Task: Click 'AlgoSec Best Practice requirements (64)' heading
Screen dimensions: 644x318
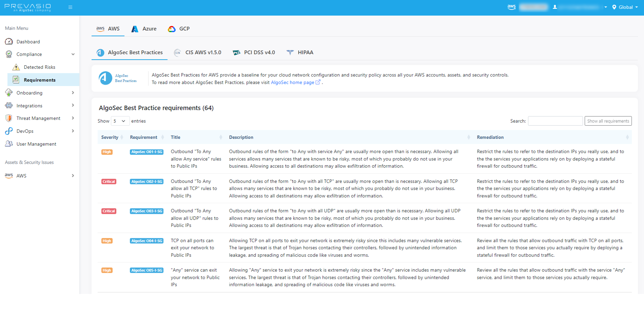Action: [156, 108]
